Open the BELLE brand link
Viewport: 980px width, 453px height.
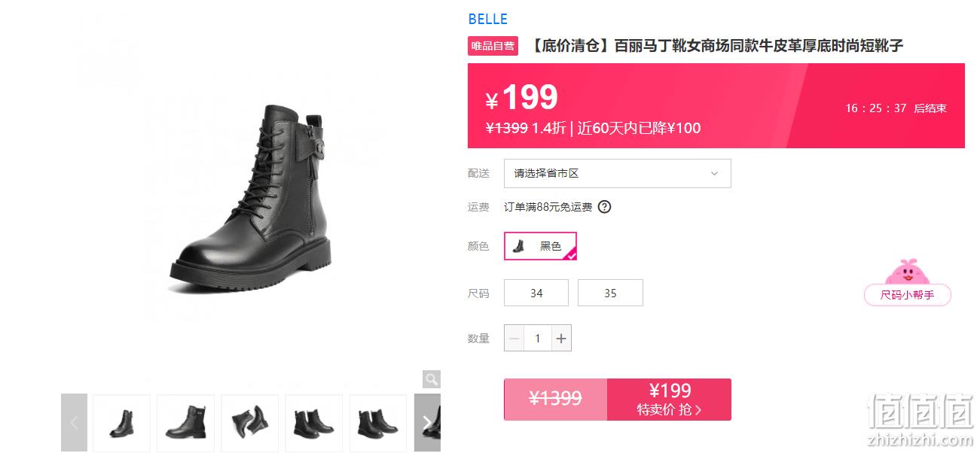pos(488,19)
